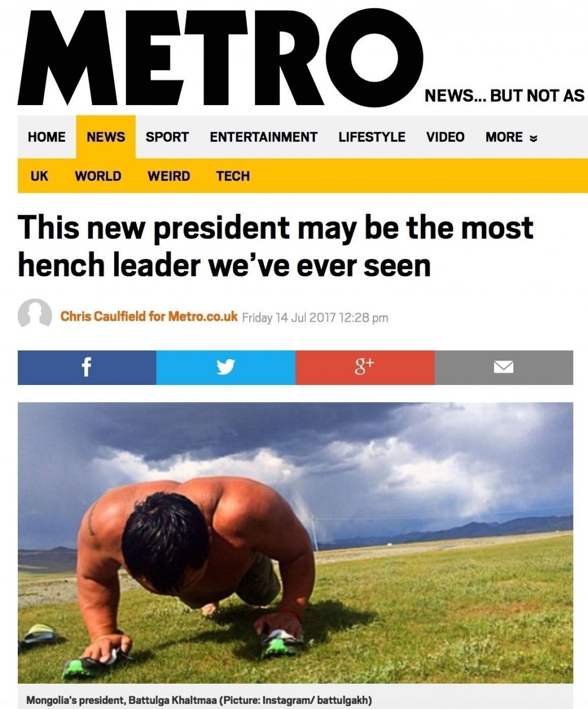588x709 pixels.
Task: Go to the ENTERTAINMENT section
Action: [264, 137]
